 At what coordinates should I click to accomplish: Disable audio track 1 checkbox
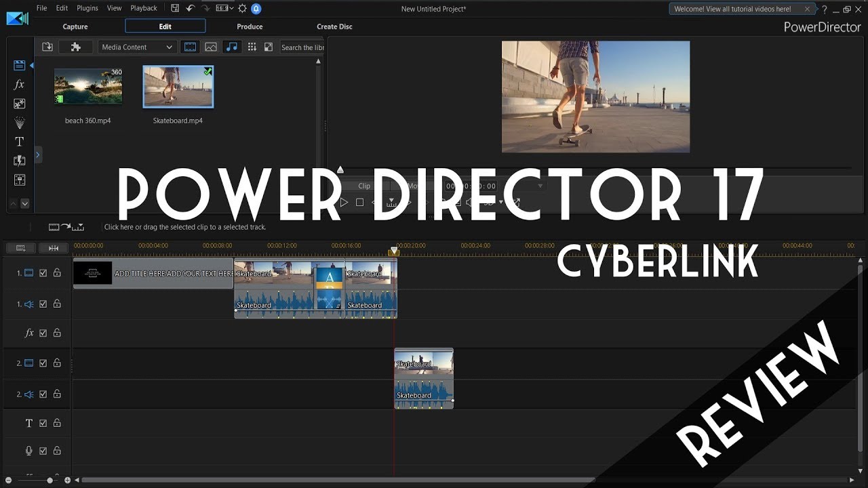click(x=43, y=304)
